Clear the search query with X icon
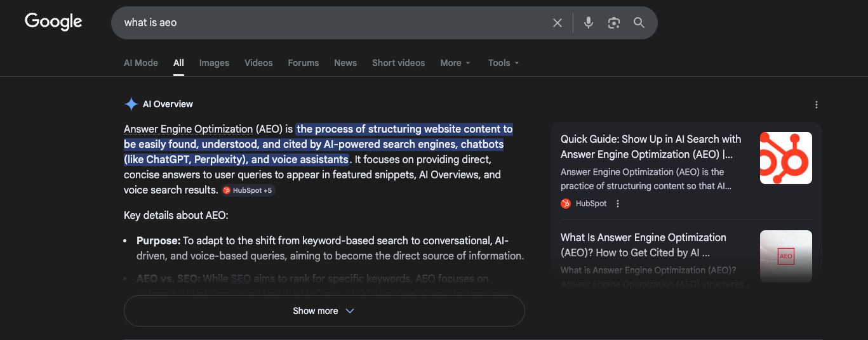 tap(558, 23)
